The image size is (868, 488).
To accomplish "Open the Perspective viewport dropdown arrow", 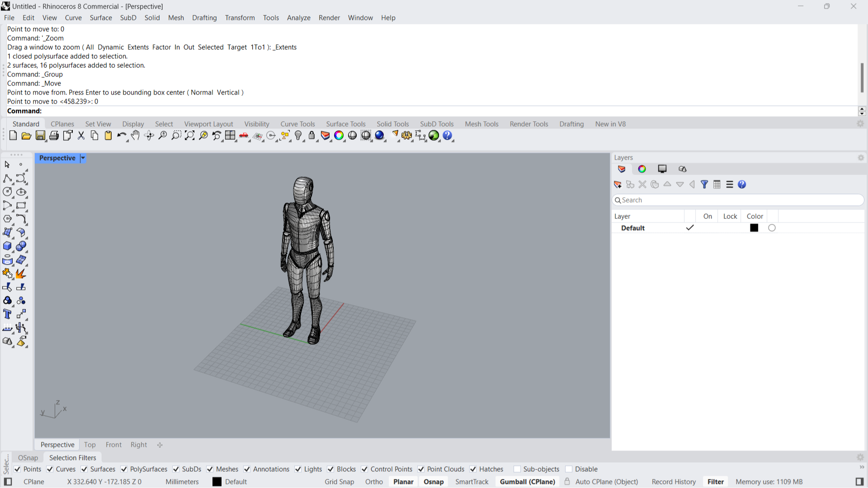I will click(x=83, y=158).
